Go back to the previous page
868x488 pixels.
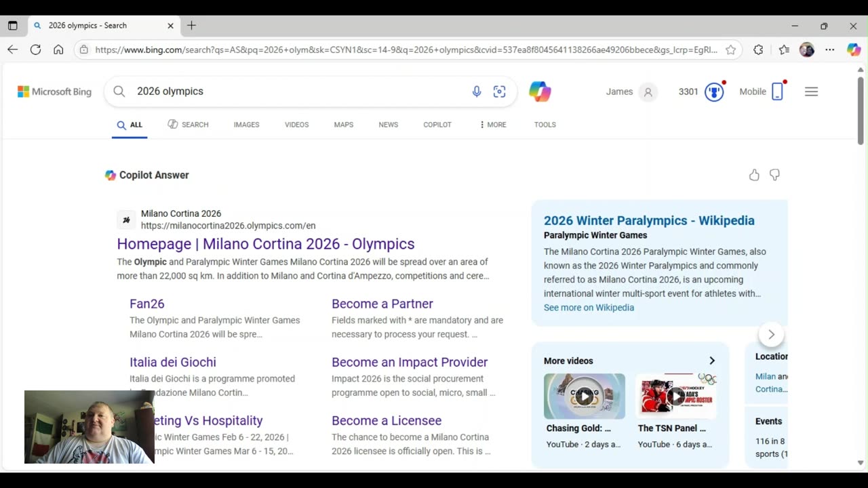(x=12, y=49)
